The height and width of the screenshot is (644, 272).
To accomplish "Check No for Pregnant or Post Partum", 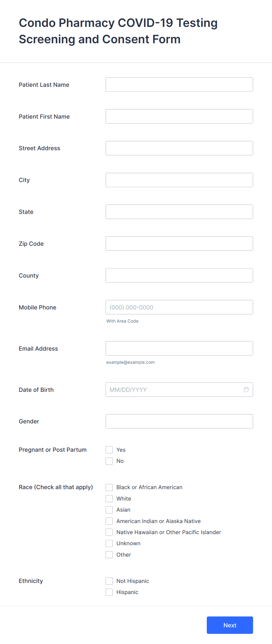I will pyautogui.click(x=109, y=461).
